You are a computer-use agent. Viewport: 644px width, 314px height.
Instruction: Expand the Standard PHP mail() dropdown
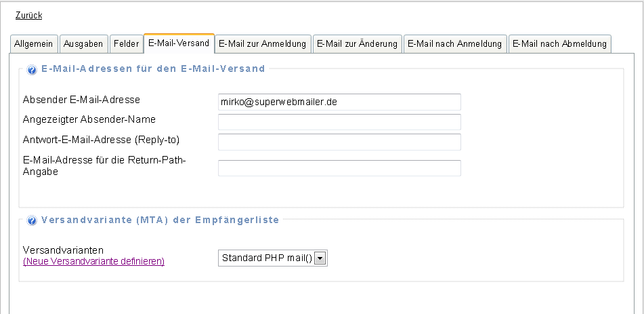tap(272, 258)
